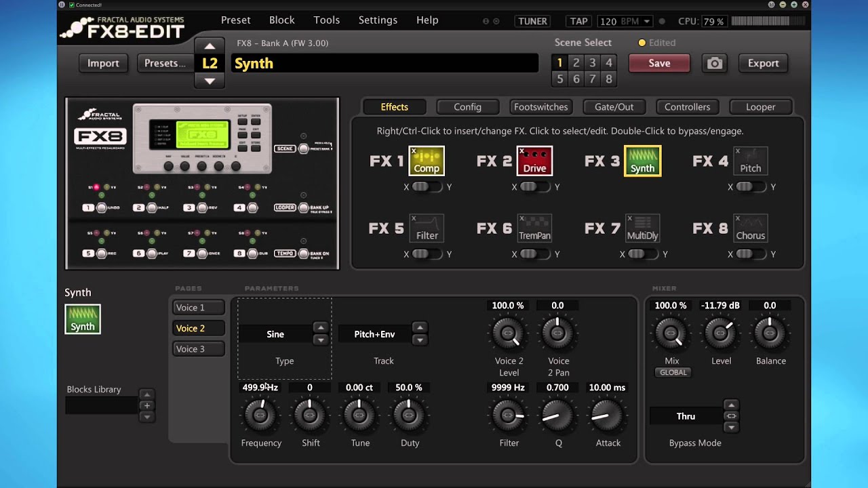Select the Drive block in FX 2
The image size is (868, 488).
pyautogui.click(x=534, y=161)
